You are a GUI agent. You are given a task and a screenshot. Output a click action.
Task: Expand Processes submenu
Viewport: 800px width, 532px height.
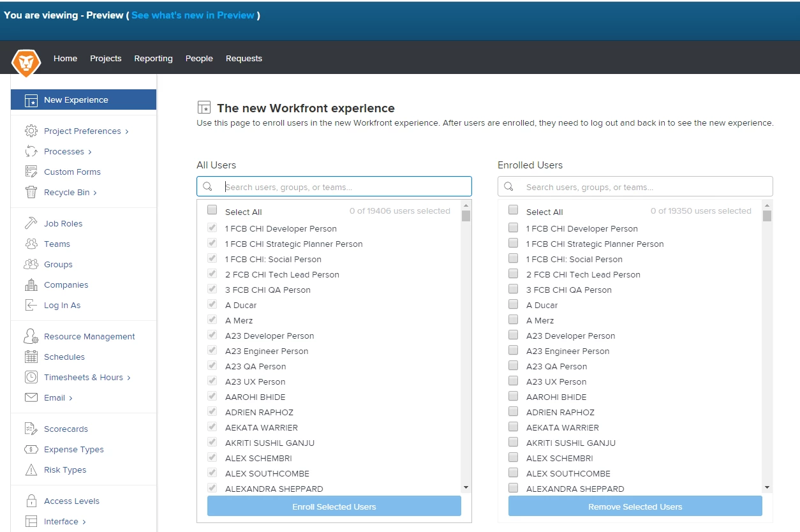(90, 152)
